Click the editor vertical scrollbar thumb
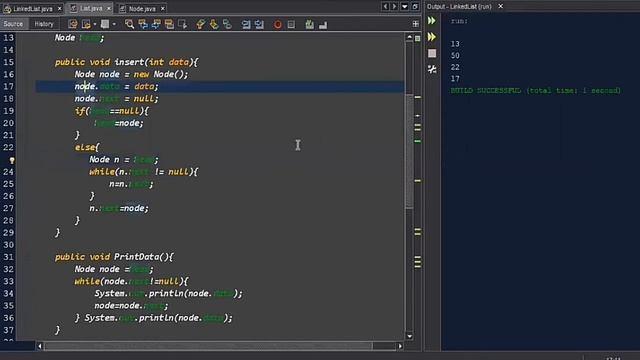The image size is (640, 360). point(409,151)
